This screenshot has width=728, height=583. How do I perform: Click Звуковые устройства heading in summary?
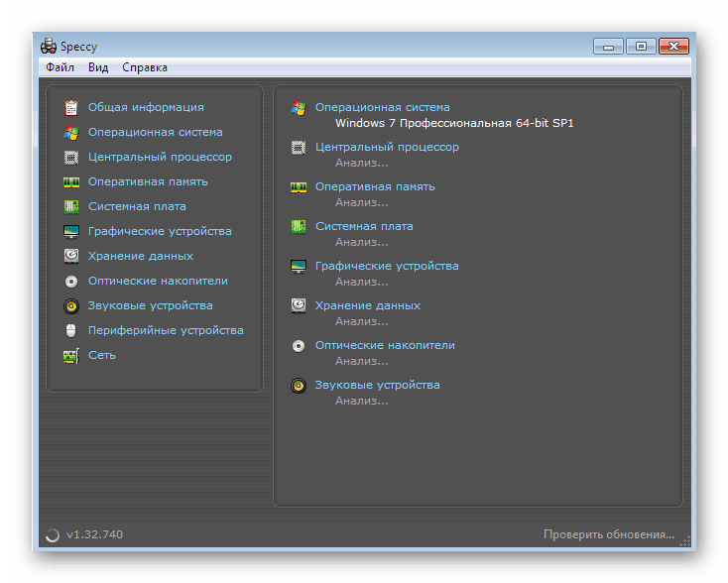(x=377, y=385)
